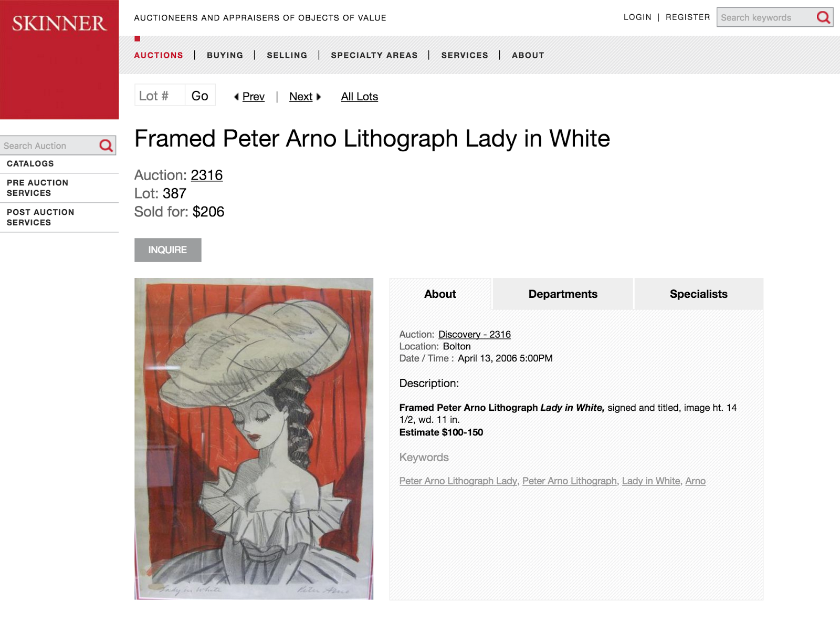Image resolution: width=840 pixels, height=622 pixels.
Task: Open the Auctions menu
Action: (x=159, y=55)
